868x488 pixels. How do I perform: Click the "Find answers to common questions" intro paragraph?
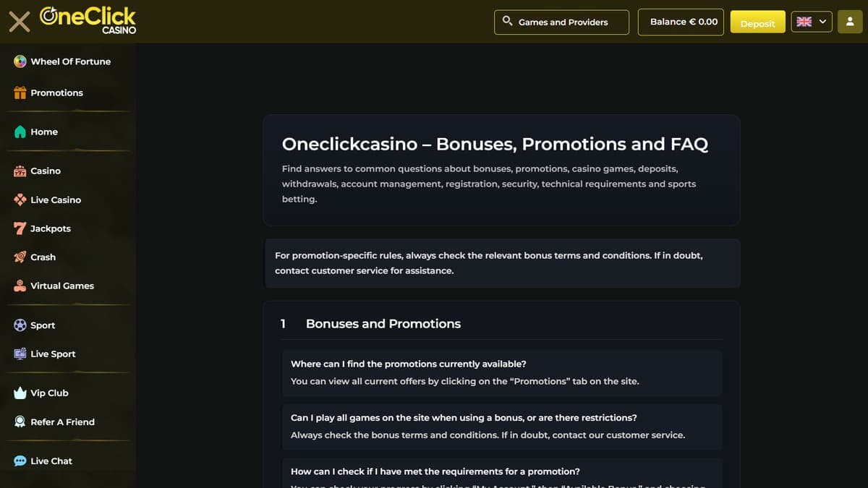489,184
